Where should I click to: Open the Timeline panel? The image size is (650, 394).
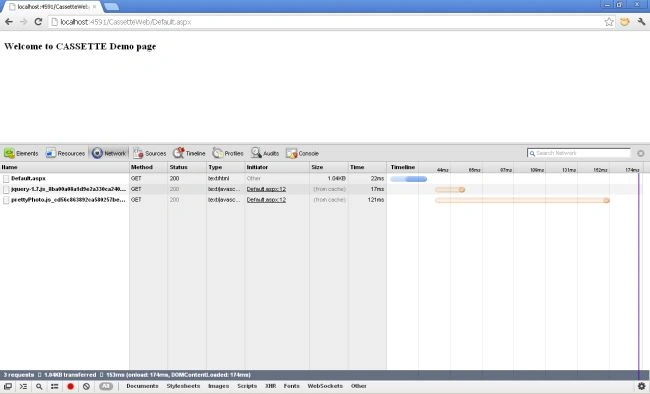coord(189,153)
